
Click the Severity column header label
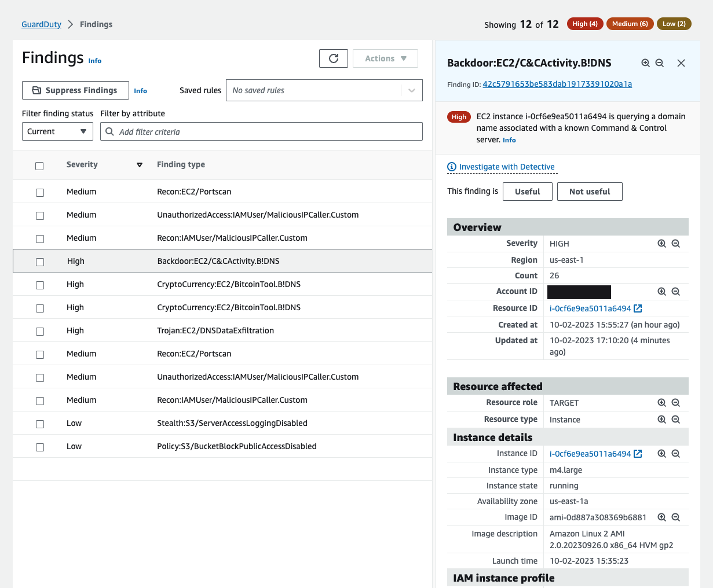click(x=82, y=164)
